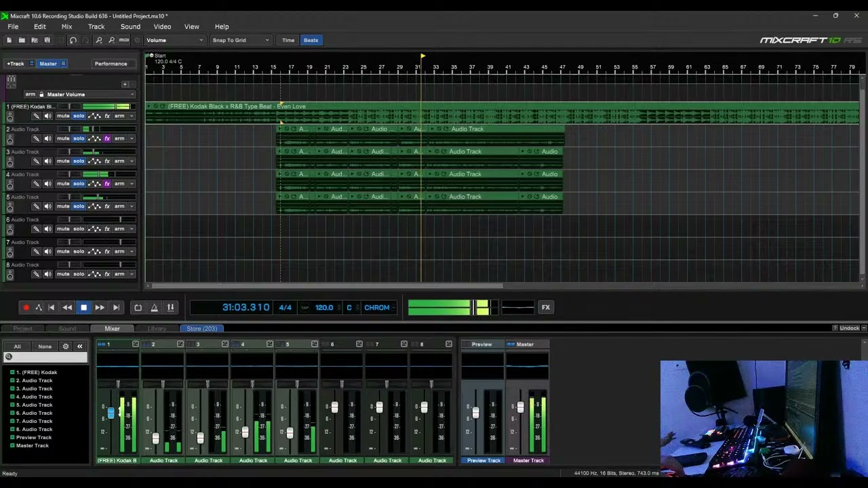
Task: Click mixer channel 4 volume fader
Action: click(x=245, y=432)
